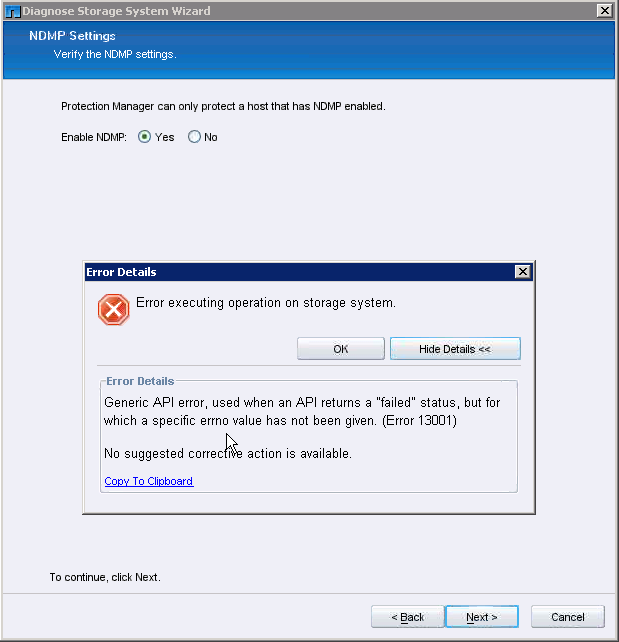Viewport: 619px width, 642px height.
Task: Click the 'Error executing operation' message text
Action: pos(266,302)
